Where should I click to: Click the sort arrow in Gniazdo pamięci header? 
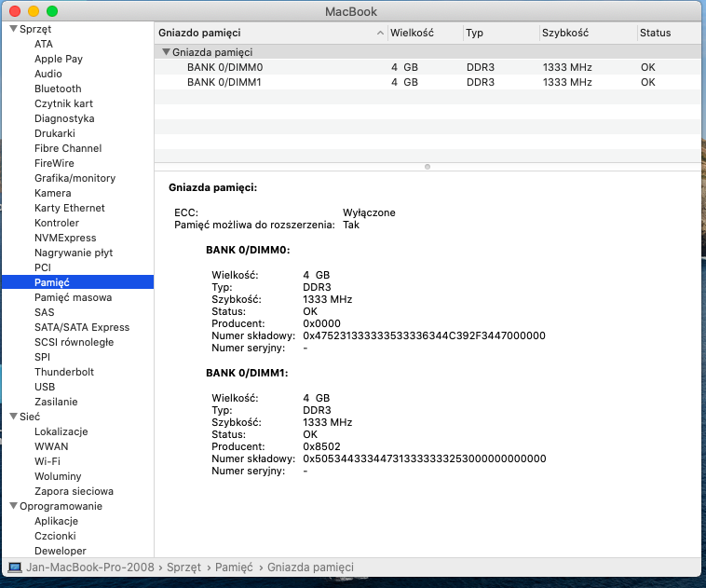coord(380,33)
